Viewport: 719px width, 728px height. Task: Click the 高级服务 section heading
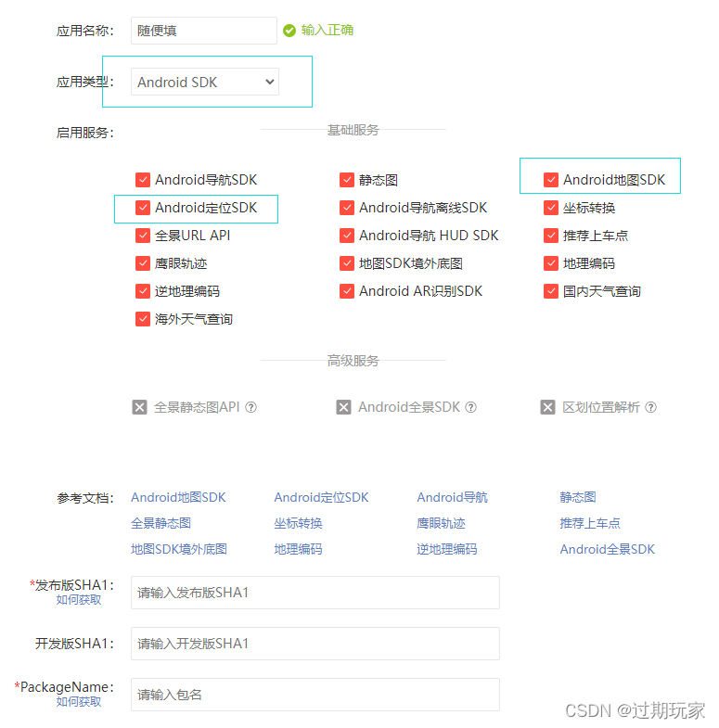[x=353, y=361]
